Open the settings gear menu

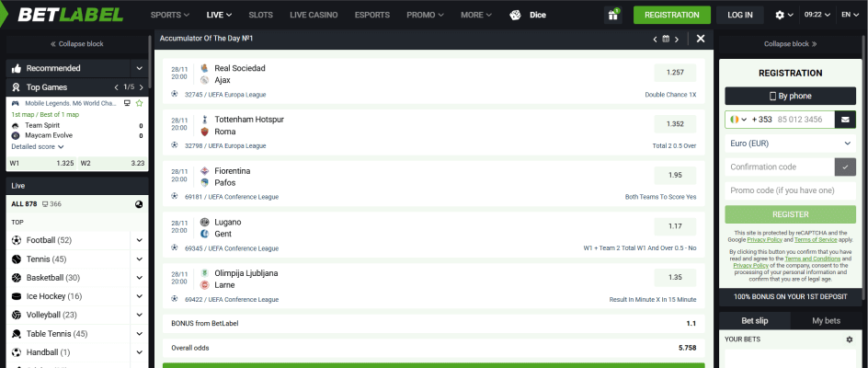(x=780, y=15)
